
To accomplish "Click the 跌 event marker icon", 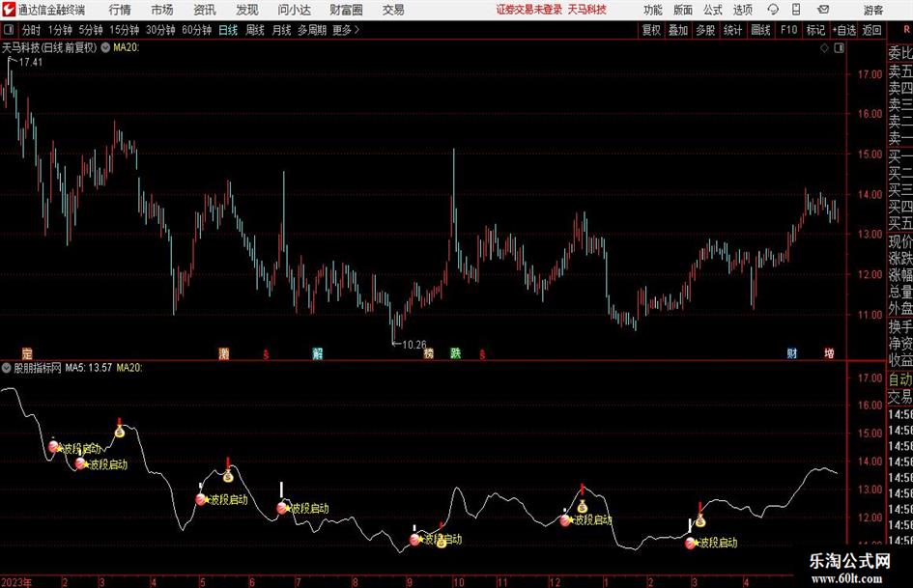I will 455,352.
